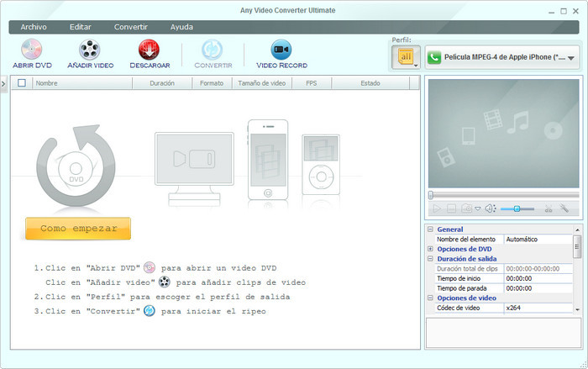Click DVD icon in step 1 instructions

[x=150, y=267]
